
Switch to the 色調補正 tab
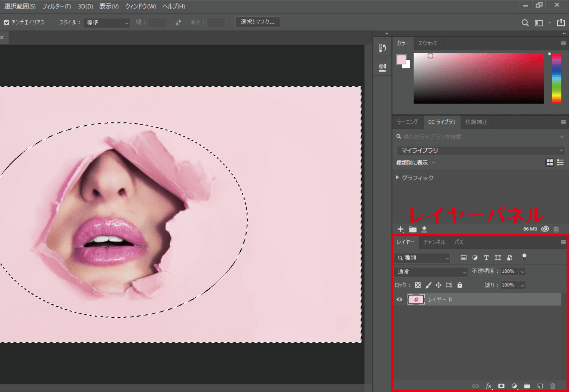click(476, 122)
